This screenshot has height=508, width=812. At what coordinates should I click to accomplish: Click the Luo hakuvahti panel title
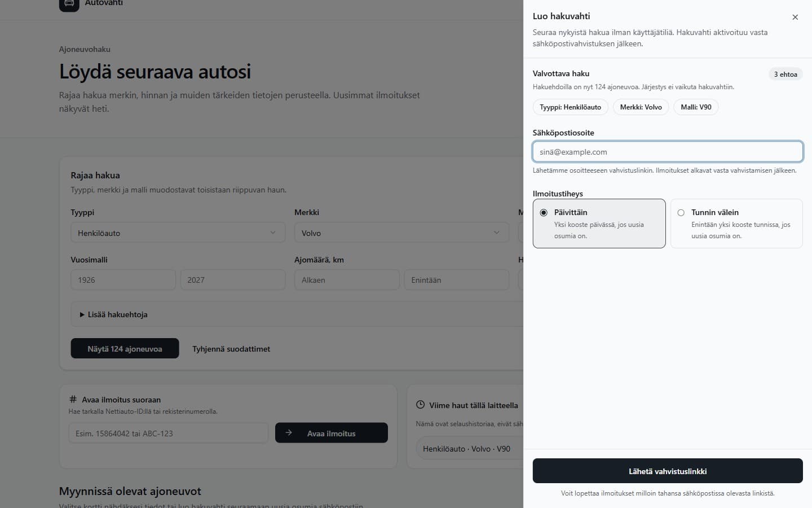562,16
